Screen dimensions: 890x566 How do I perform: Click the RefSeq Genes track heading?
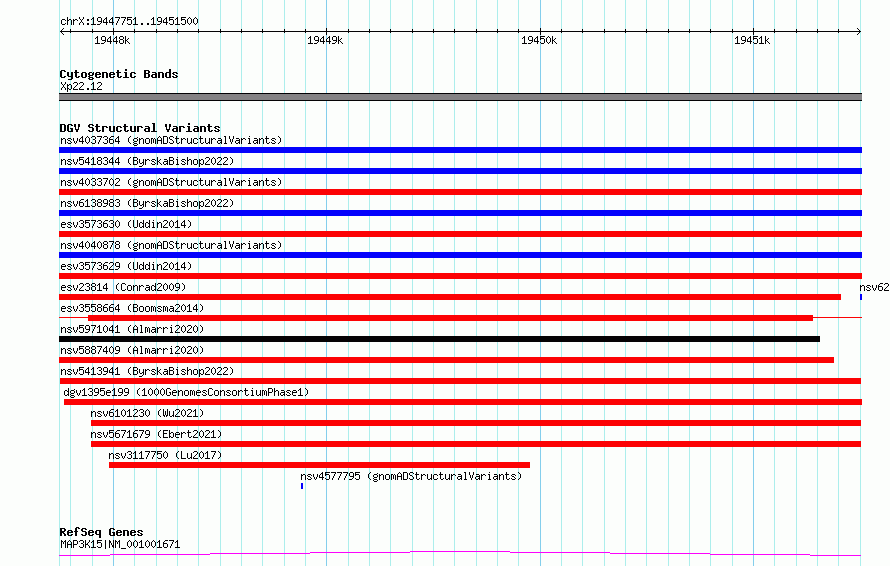coord(101,532)
